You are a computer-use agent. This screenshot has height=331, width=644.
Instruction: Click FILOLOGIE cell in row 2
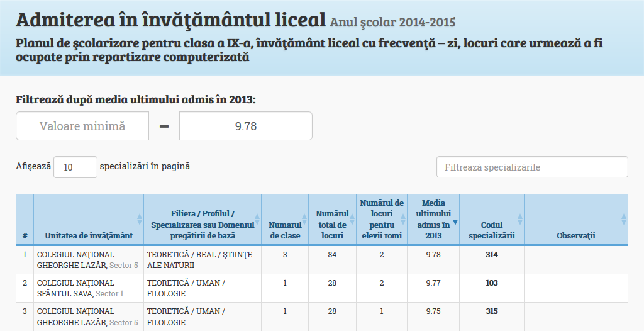pos(203,288)
